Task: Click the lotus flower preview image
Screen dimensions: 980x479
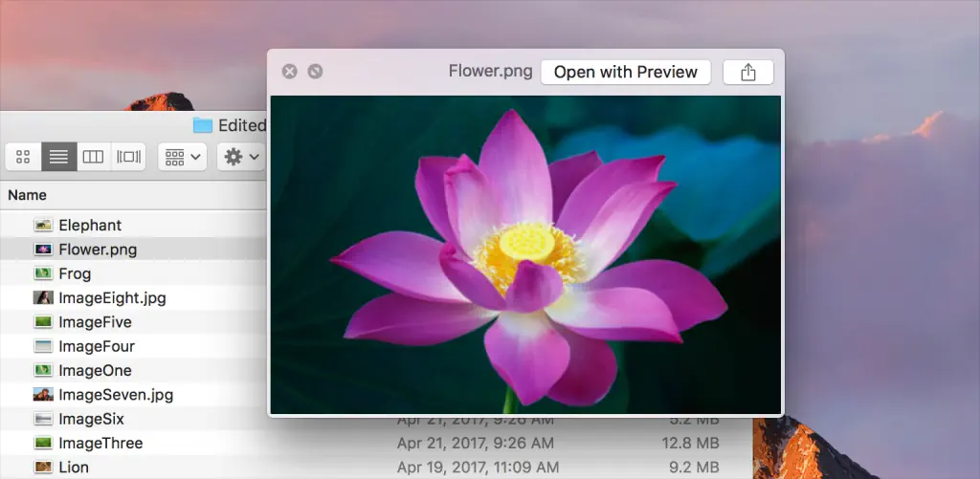Action: [x=525, y=255]
